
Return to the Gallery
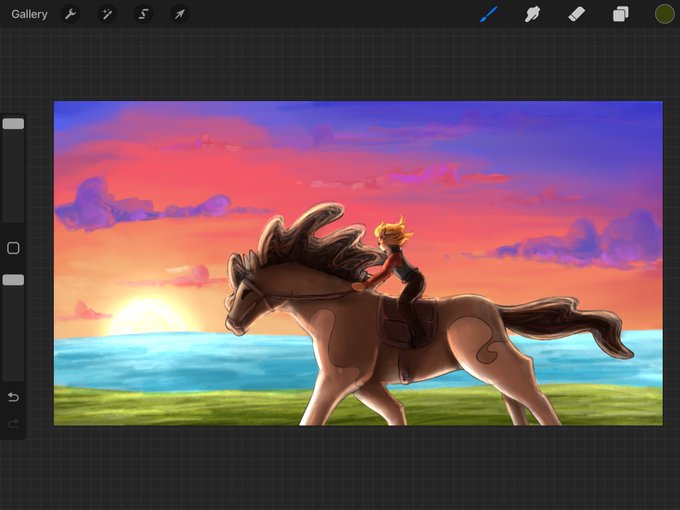pos(29,14)
